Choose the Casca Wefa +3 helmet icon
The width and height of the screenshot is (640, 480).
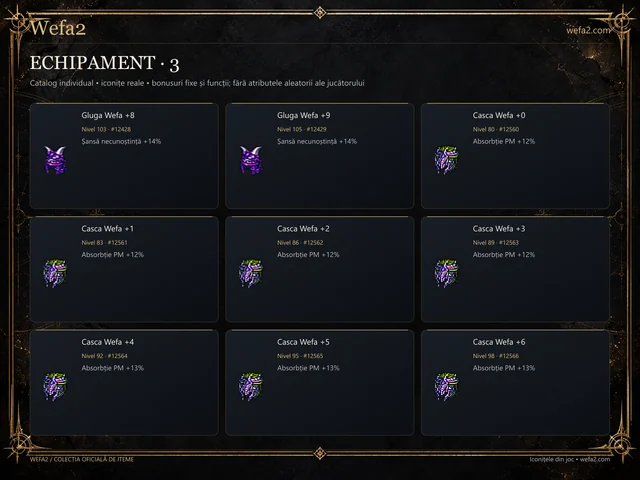(x=446, y=273)
